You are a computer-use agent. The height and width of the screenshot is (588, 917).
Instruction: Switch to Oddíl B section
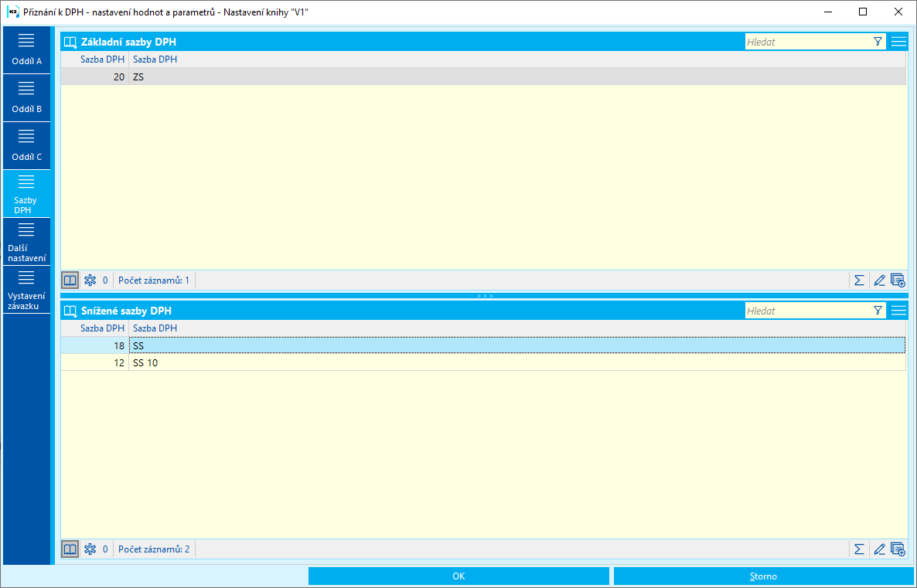(x=26, y=97)
